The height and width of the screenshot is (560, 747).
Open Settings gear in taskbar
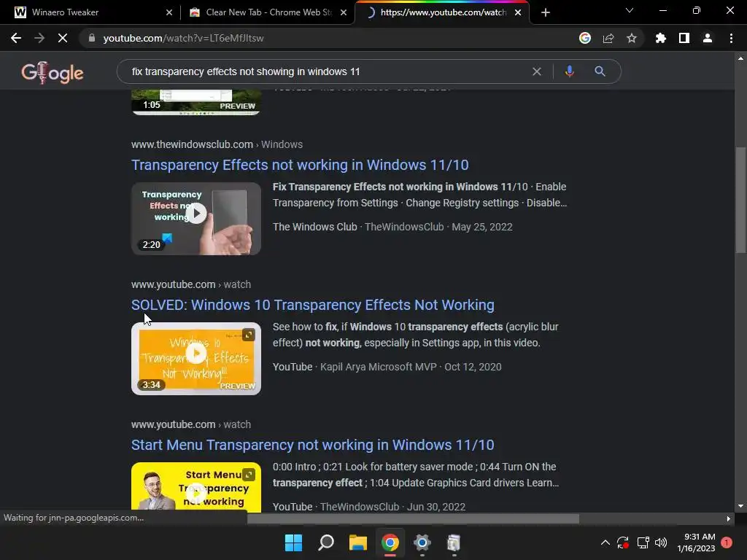tap(422, 542)
